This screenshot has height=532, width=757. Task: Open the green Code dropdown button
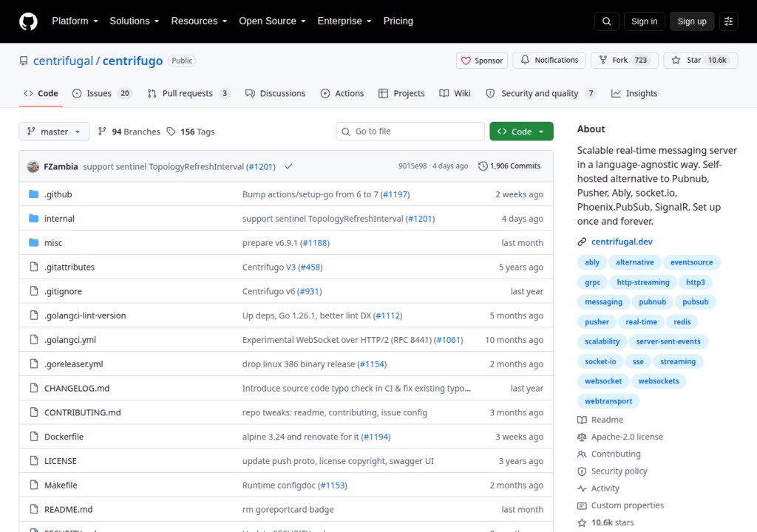click(521, 132)
